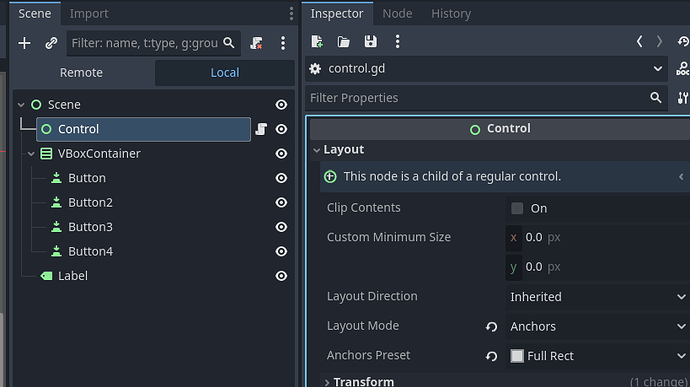The width and height of the screenshot is (690, 387).
Task: Load an existing resource with folder icon
Action: (x=344, y=42)
